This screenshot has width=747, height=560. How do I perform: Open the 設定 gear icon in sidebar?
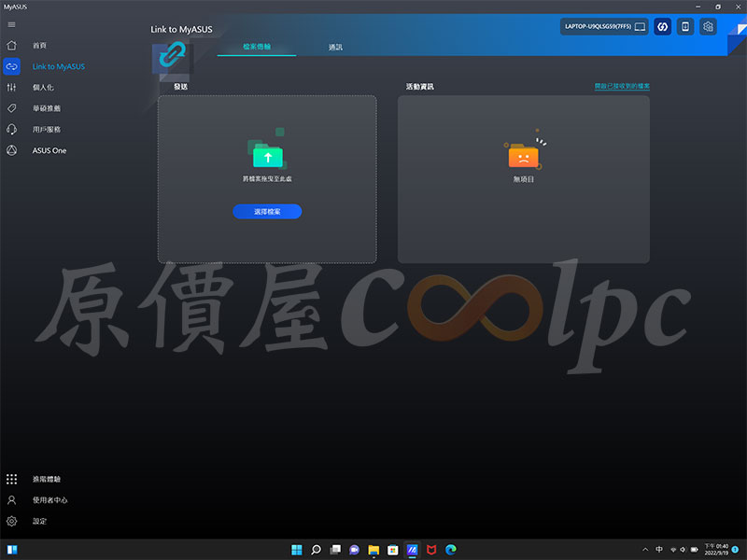point(11,521)
